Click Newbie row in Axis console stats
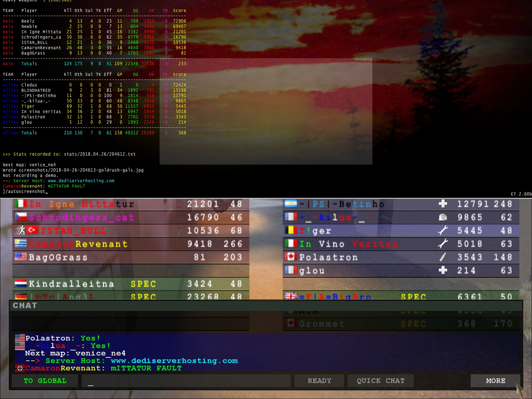Screen dimensions: 532x399 point(94,27)
